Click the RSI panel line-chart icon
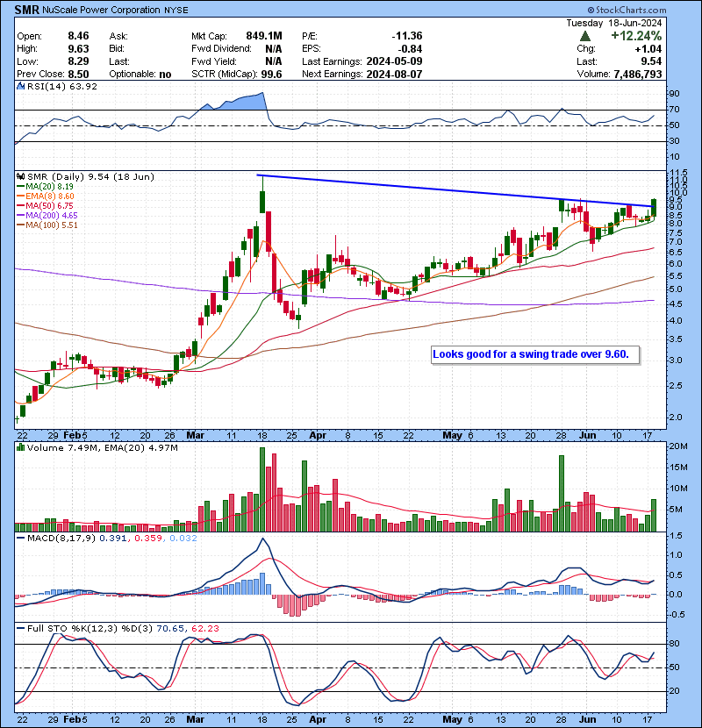Image resolution: width=702 pixels, height=728 pixels. 20,86
